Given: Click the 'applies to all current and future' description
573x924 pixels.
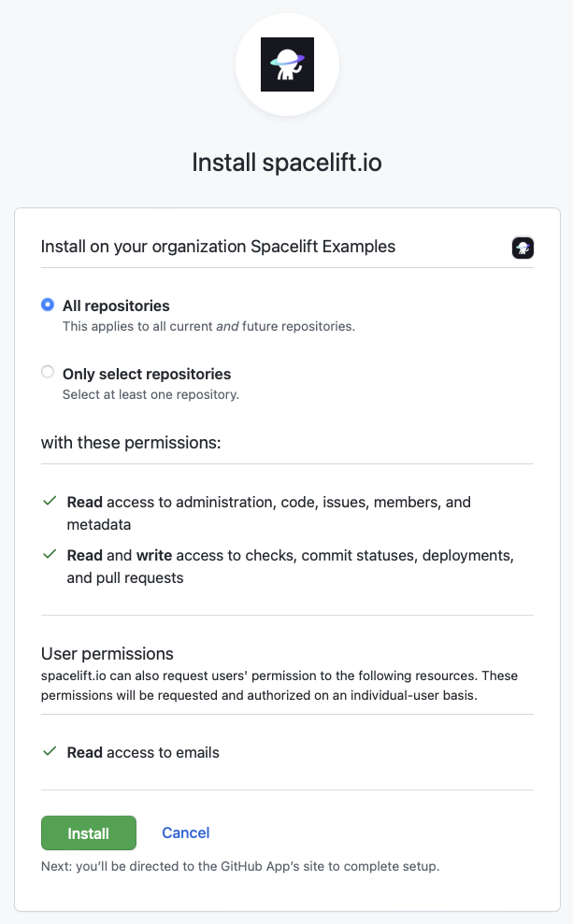Looking at the screenshot, I should 208,326.
